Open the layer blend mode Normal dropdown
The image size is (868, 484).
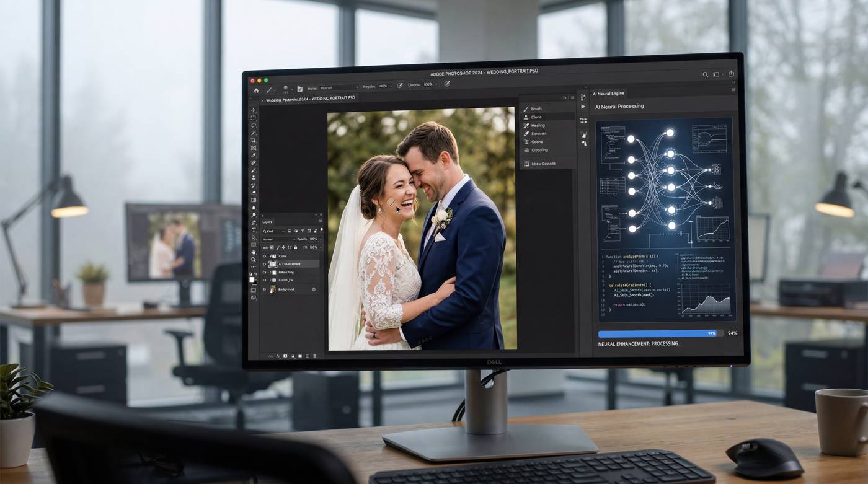point(279,239)
